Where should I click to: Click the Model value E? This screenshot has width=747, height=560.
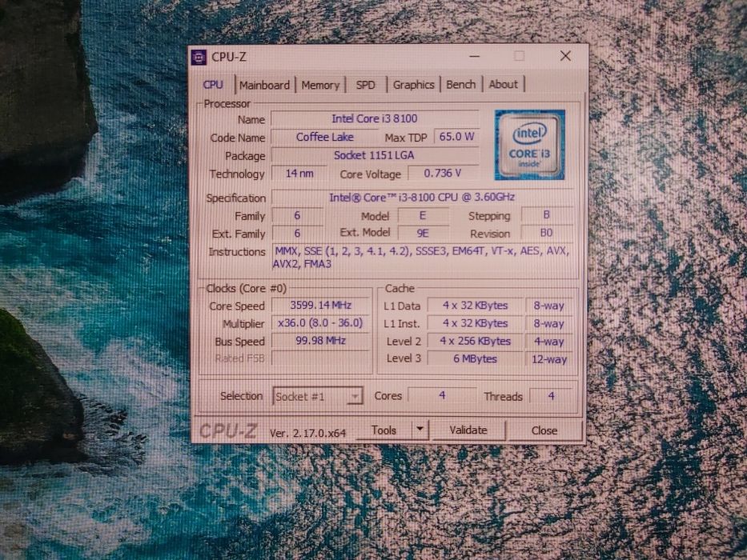click(x=423, y=216)
